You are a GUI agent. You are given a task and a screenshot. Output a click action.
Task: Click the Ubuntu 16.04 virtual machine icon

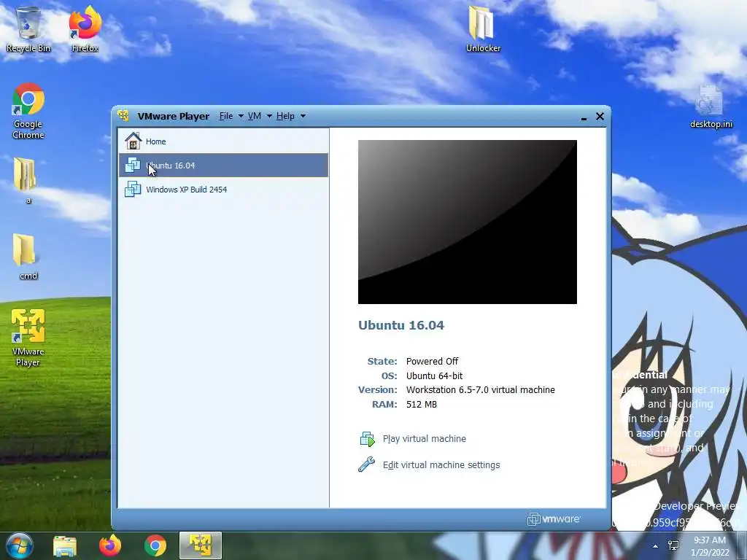(133, 166)
